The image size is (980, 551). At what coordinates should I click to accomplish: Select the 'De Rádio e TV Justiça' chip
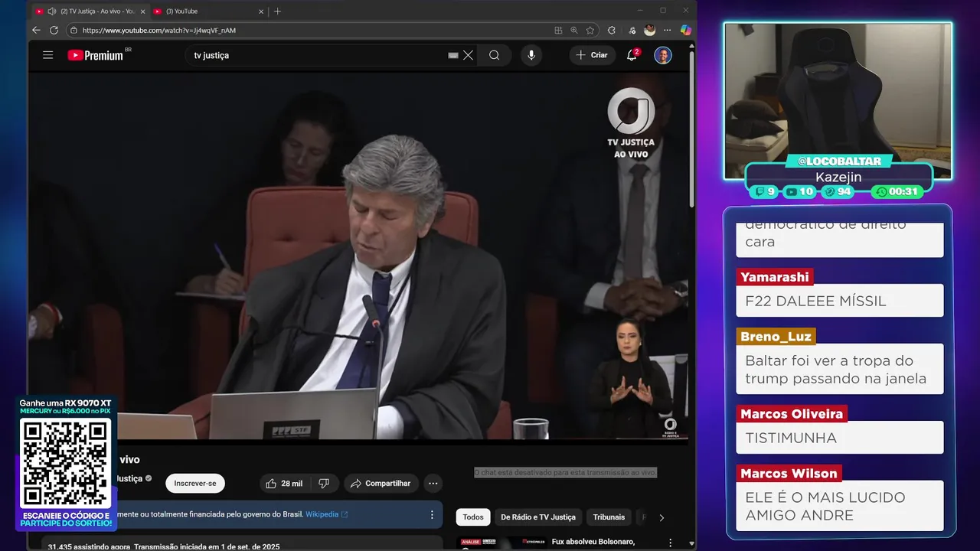538,517
